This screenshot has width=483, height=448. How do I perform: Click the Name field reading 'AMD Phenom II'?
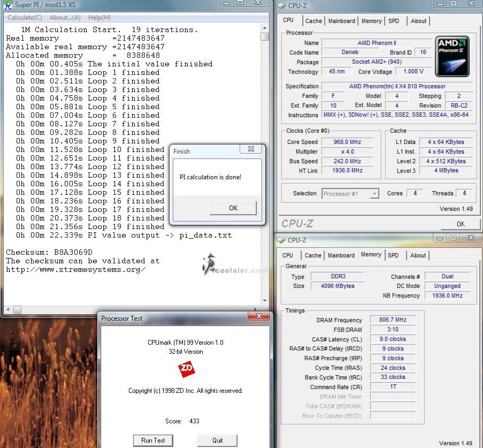pyautogui.click(x=377, y=43)
